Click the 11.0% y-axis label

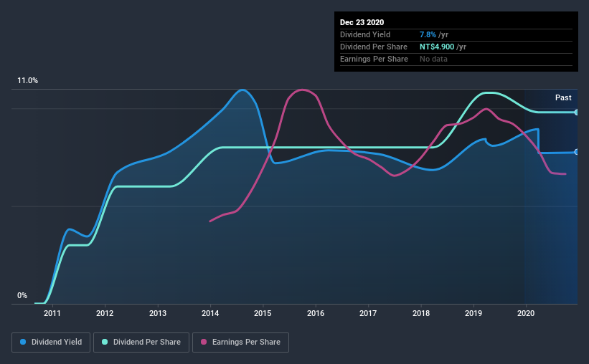coord(27,81)
